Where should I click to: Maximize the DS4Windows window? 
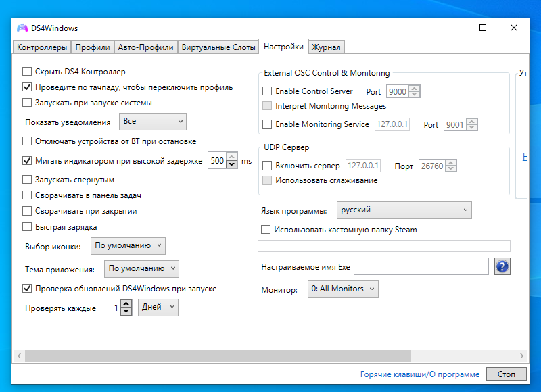tap(483, 28)
